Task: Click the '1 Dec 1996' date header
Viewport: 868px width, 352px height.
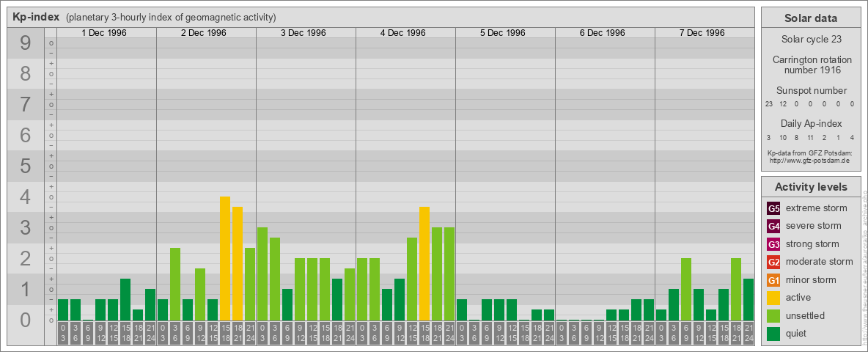Action: click(104, 33)
